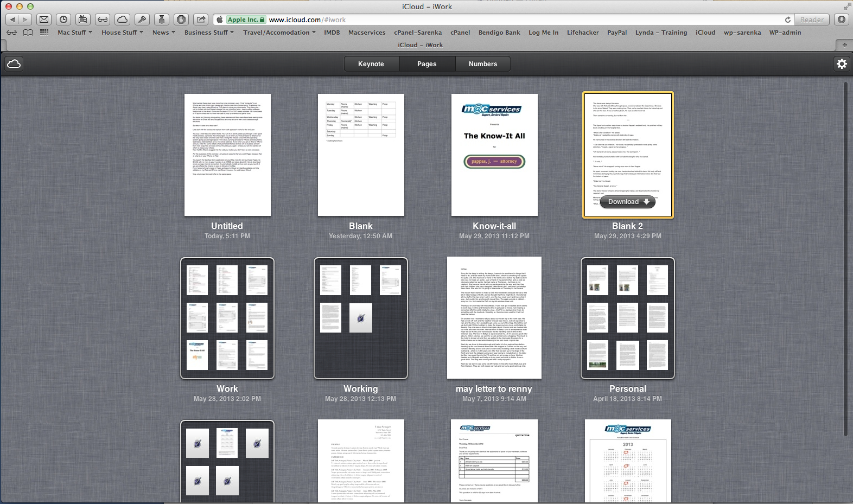Expand the Mac Stuff bookmarks folder
Image resolution: width=853 pixels, height=504 pixels.
pos(75,33)
